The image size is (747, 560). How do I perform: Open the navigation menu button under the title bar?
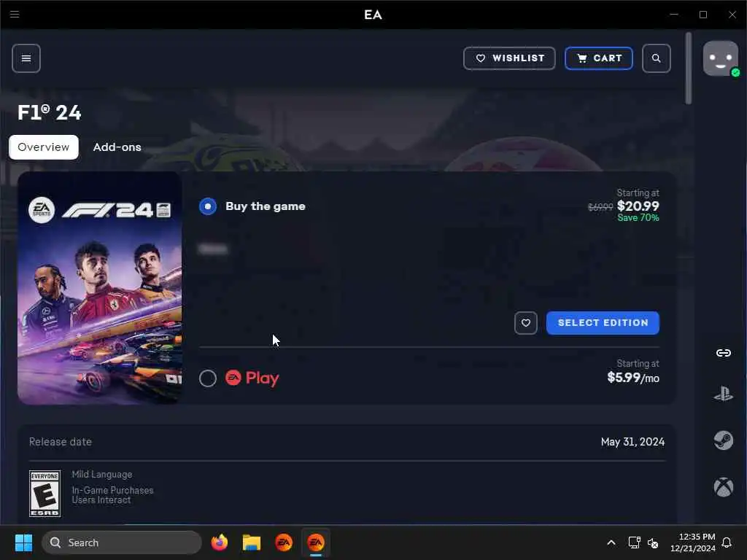tap(26, 58)
